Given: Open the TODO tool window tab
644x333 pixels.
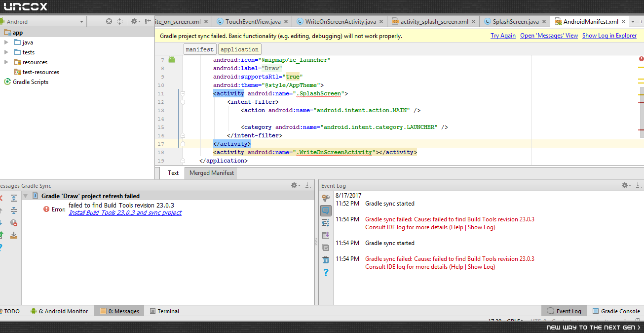Looking at the screenshot, I should [10, 311].
